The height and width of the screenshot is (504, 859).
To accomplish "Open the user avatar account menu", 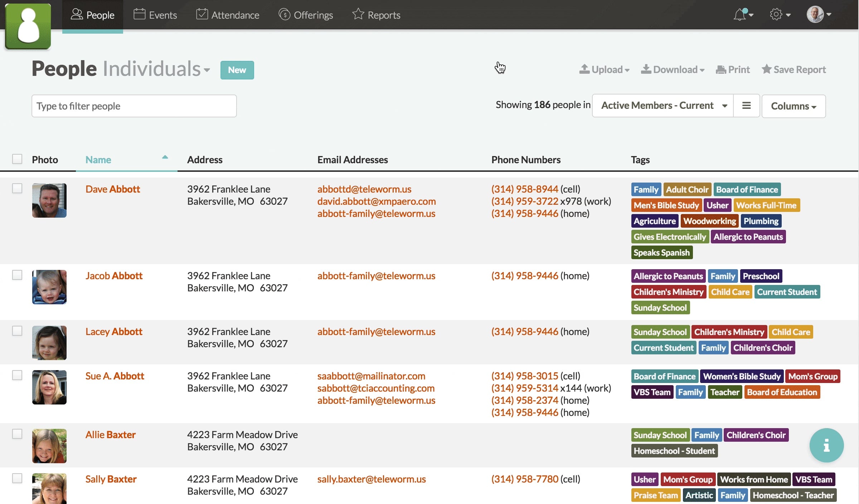I will (819, 15).
